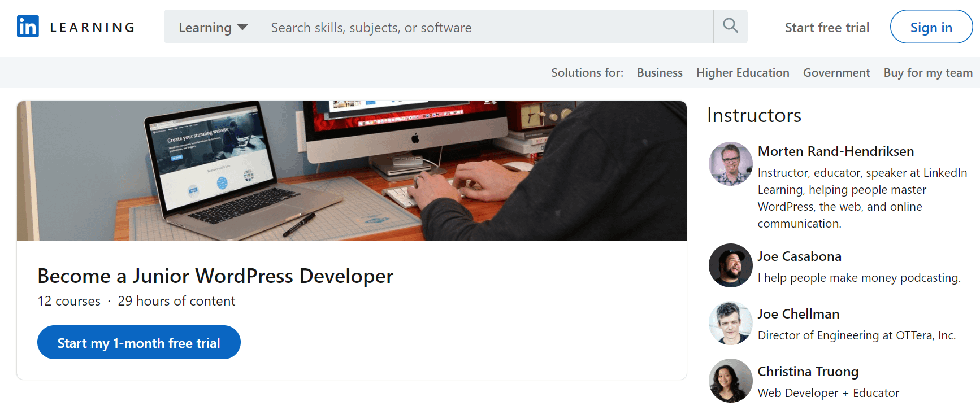Go to Government solutions
The height and width of the screenshot is (410, 980).
click(x=836, y=73)
